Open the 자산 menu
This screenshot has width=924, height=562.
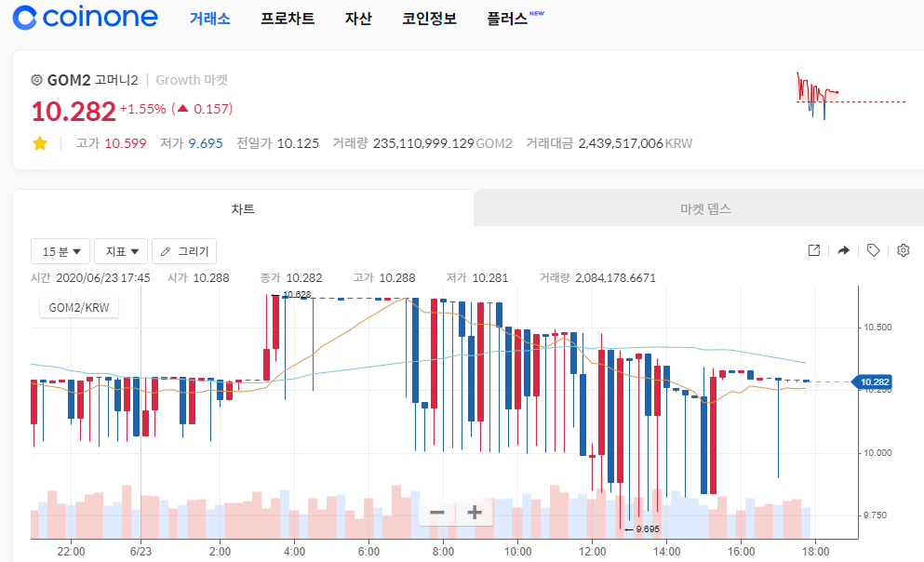point(358,19)
